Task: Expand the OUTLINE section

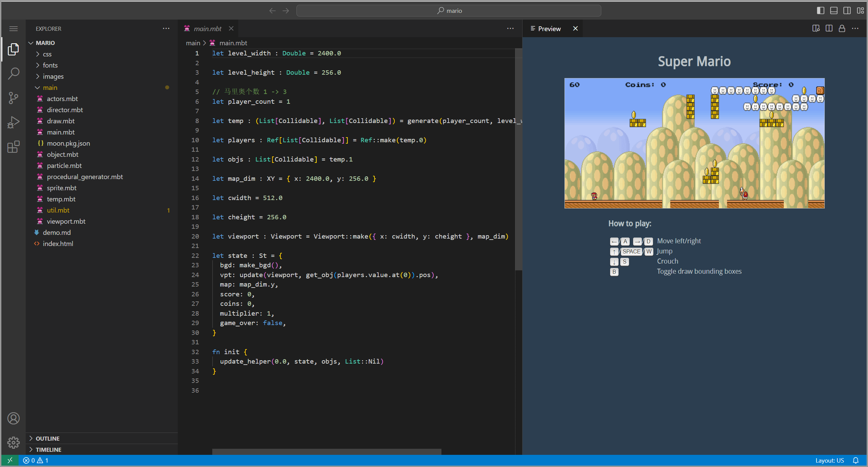Action: pyautogui.click(x=101, y=438)
